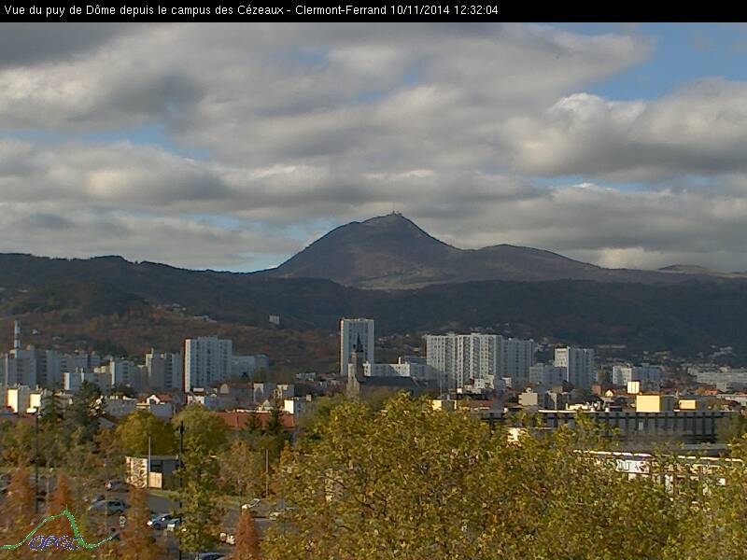The image size is (747, 560).
Task: Click the 'Vue du puy de Dôme' caption text
Action: coord(58,10)
